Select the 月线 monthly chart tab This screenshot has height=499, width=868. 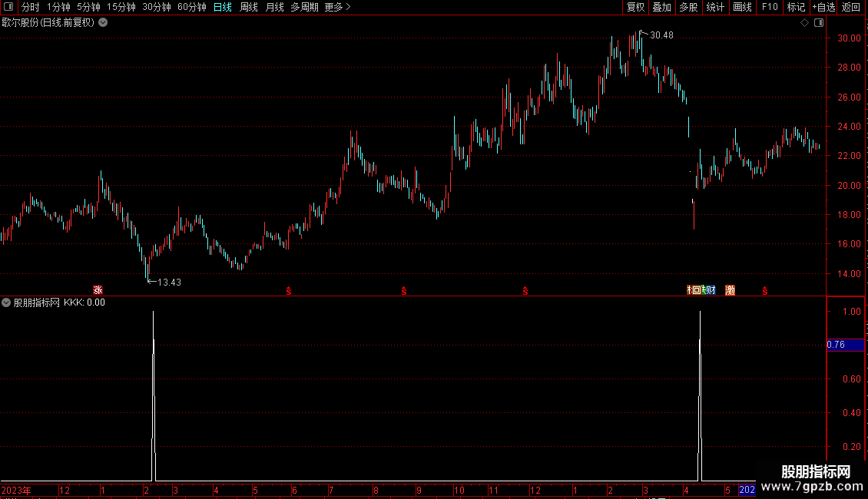click(274, 7)
